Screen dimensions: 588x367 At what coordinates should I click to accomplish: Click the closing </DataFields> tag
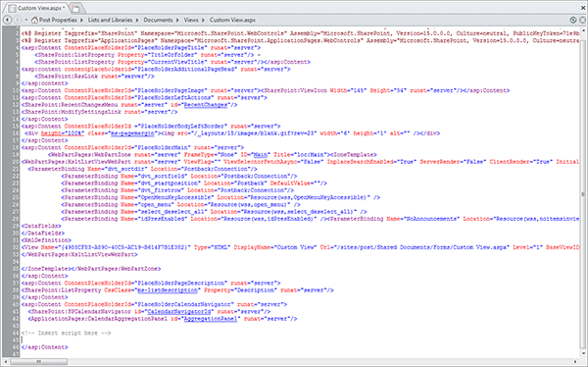(x=43, y=233)
